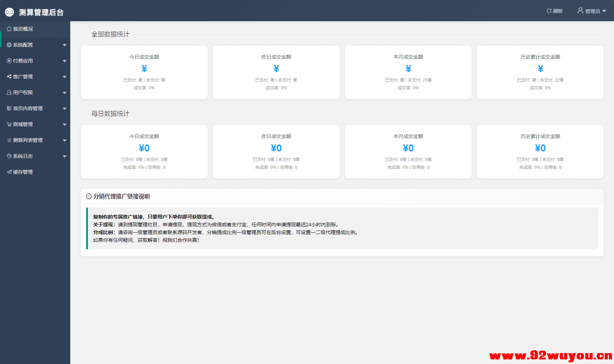Select the 缓存管理 menu entry

point(23,172)
